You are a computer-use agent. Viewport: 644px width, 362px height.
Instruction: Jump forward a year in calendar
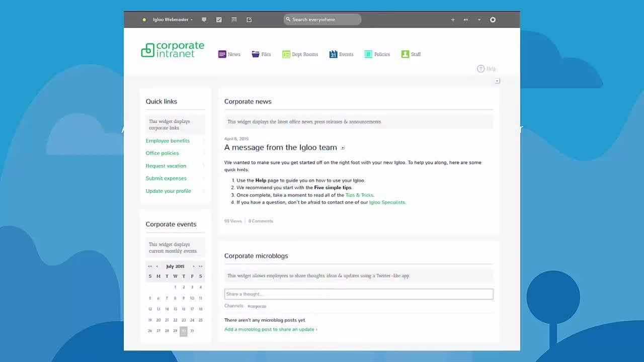(x=201, y=266)
